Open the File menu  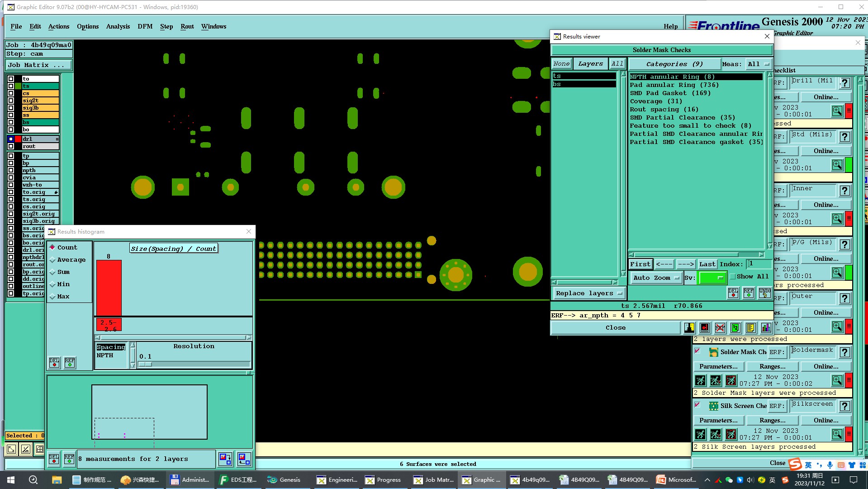[16, 26]
